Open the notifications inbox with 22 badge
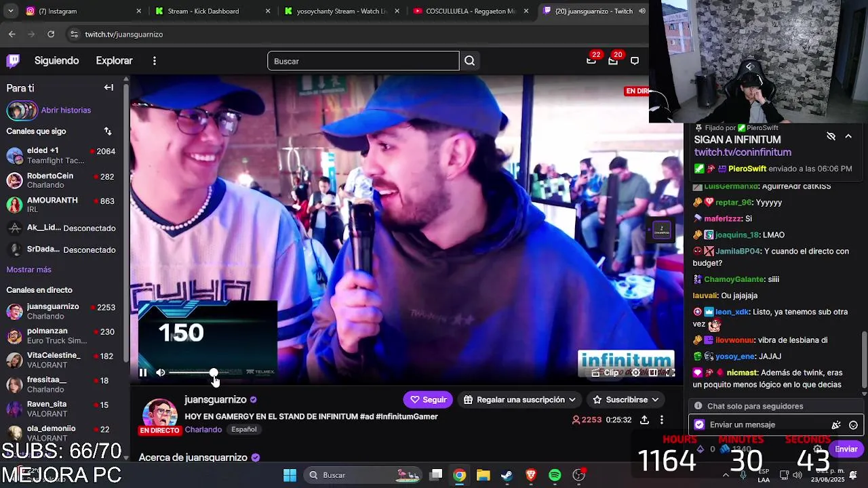Viewport: 868px width, 488px height. (591, 60)
